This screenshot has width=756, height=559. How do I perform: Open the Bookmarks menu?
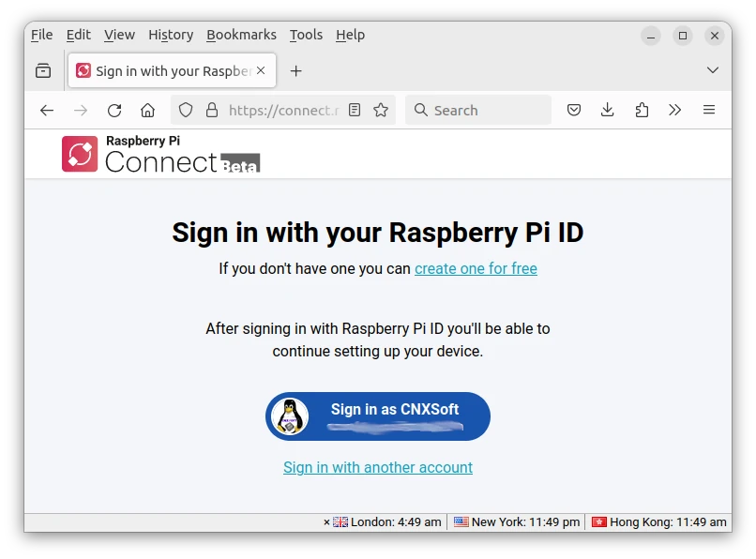coord(241,35)
